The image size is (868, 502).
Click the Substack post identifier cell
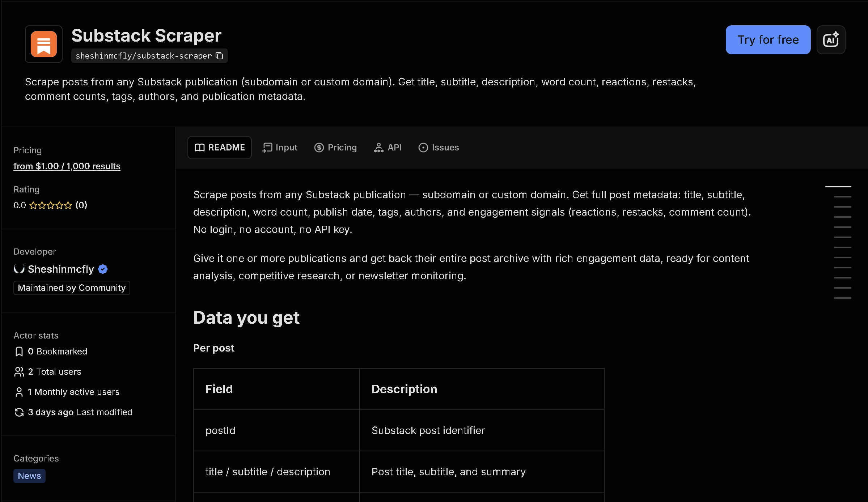tap(482, 430)
